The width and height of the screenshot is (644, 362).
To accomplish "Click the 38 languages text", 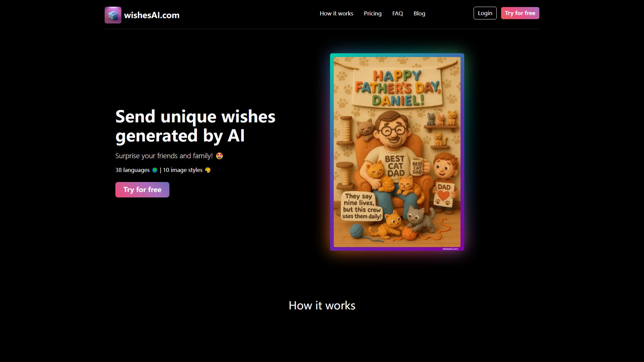I will pos(132,170).
